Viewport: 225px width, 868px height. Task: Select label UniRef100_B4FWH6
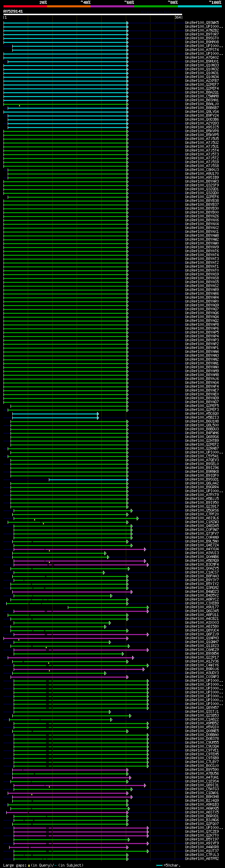pyautogui.click(x=202, y=433)
